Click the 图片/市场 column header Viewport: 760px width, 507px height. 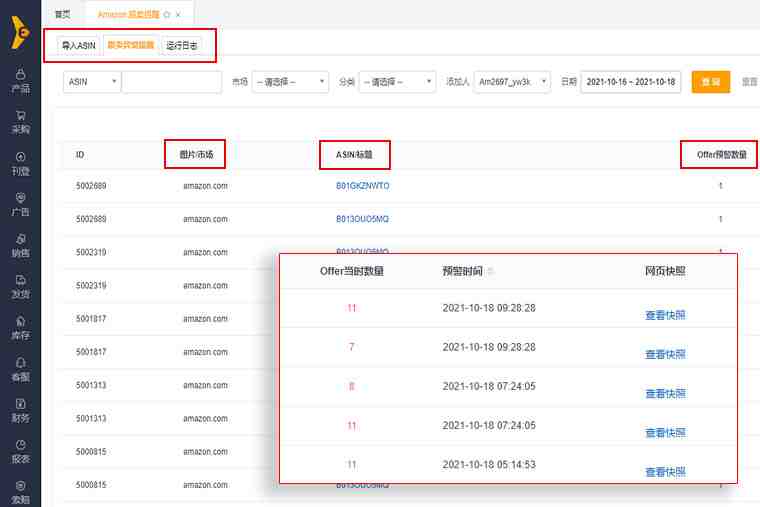tap(196, 155)
